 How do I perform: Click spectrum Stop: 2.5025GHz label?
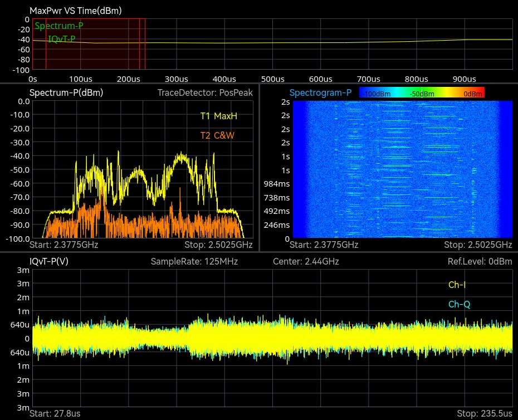pyautogui.click(x=218, y=245)
